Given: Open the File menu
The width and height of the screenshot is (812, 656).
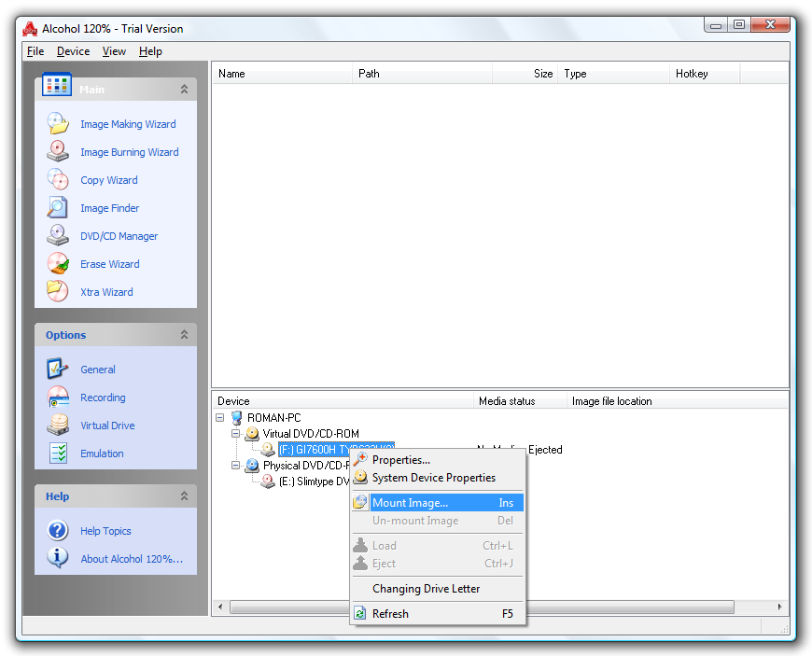Looking at the screenshot, I should [x=35, y=51].
